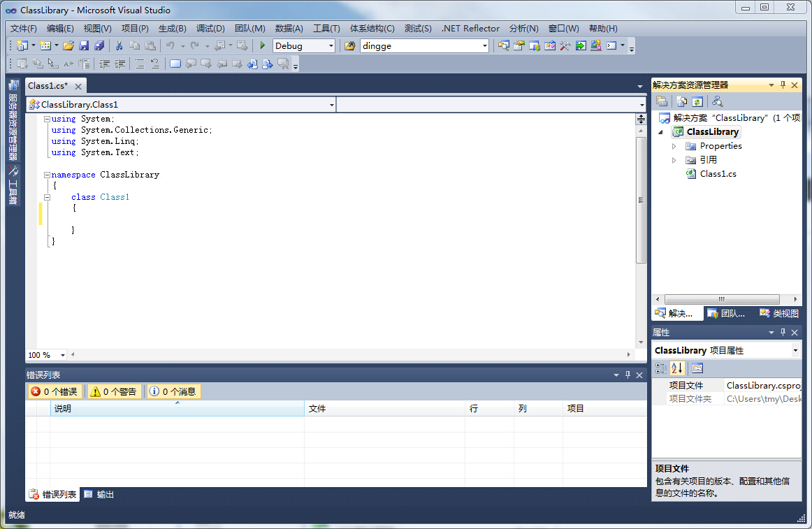Close the Class1.cs* editor tab

pyautogui.click(x=78, y=87)
